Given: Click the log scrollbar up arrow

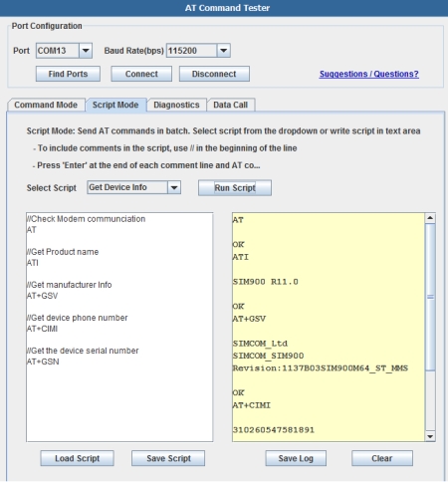Looking at the screenshot, I should (430, 218).
